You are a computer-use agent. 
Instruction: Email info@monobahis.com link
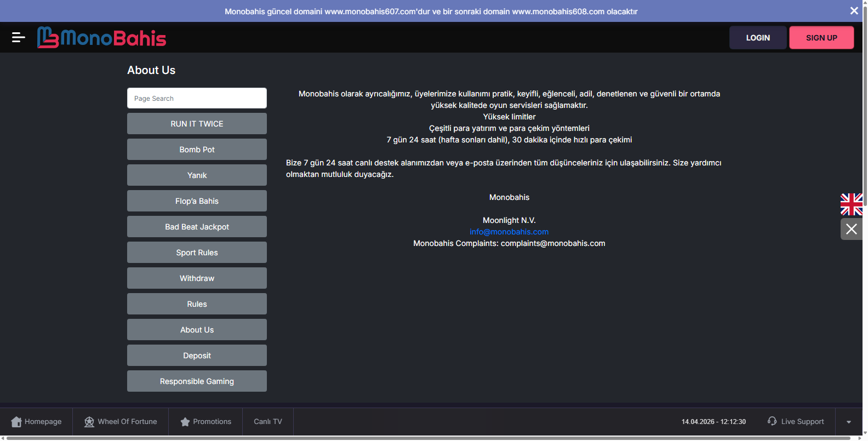[509, 232]
